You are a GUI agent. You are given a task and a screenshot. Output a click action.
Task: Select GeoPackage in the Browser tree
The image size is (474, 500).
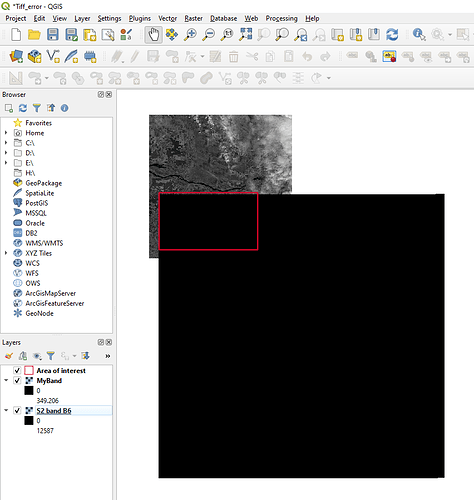tap(44, 183)
